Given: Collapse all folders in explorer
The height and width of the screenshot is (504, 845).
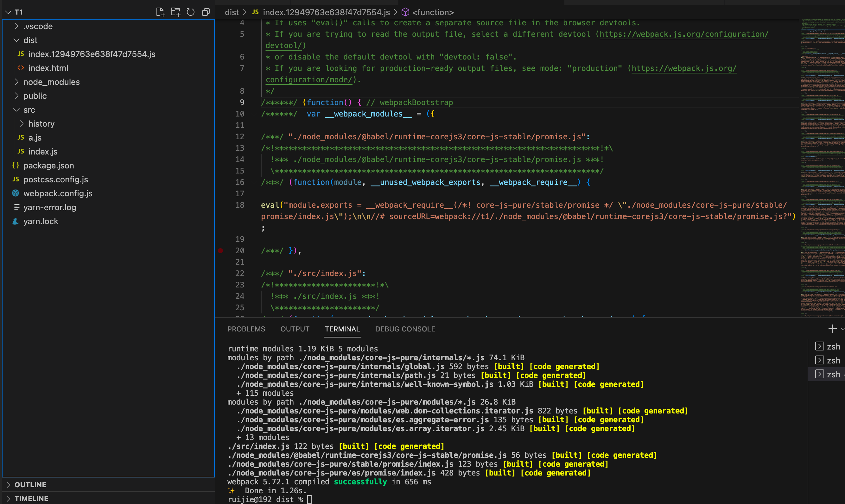Looking at the screenshot, I should point(206,12).
